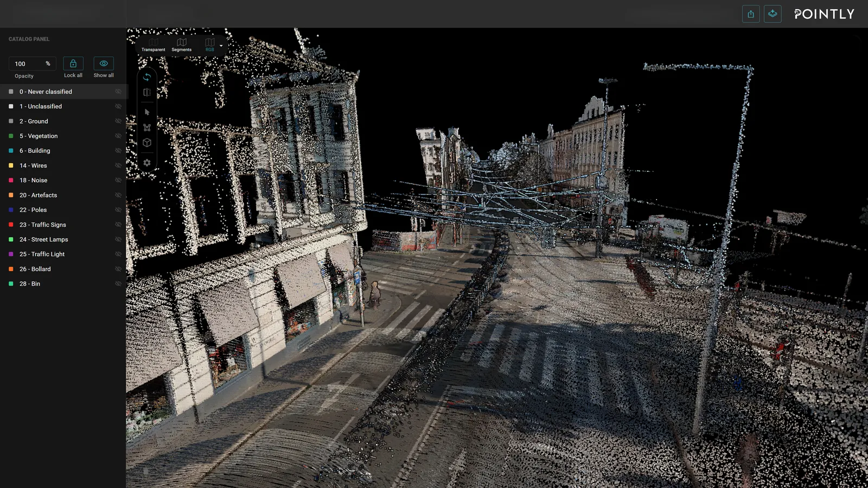The width and height of the screenshot is (868, 488).
Task: Toggle visibility of 22 - Poles class
Action: coord(118,210)
